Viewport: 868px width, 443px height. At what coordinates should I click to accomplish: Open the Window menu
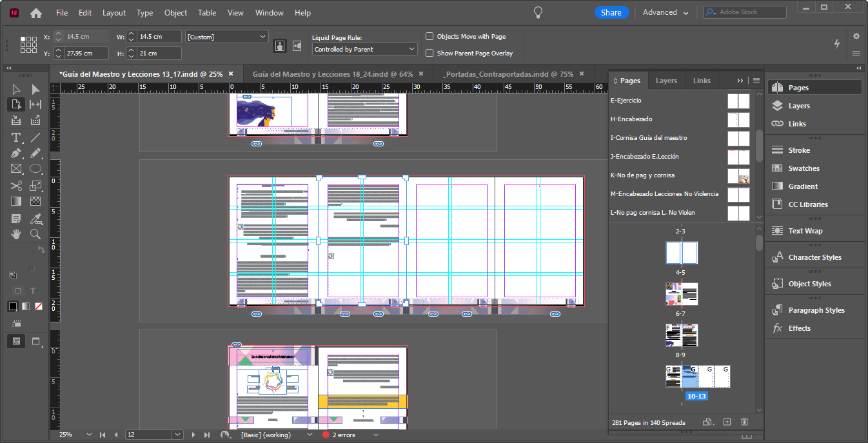pyautogui.click(x=269, y=12)
